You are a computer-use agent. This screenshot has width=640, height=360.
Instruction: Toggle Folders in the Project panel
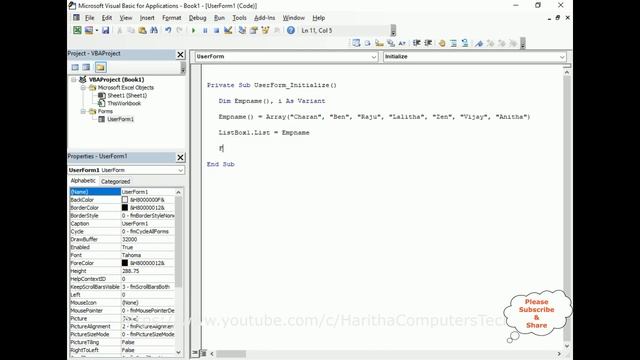[100, 67]
